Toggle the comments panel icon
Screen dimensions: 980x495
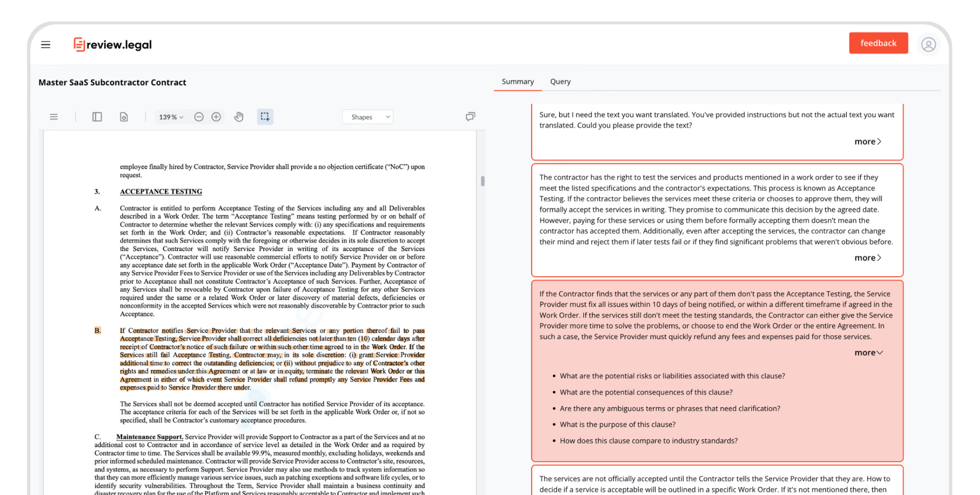pos(470,117)
